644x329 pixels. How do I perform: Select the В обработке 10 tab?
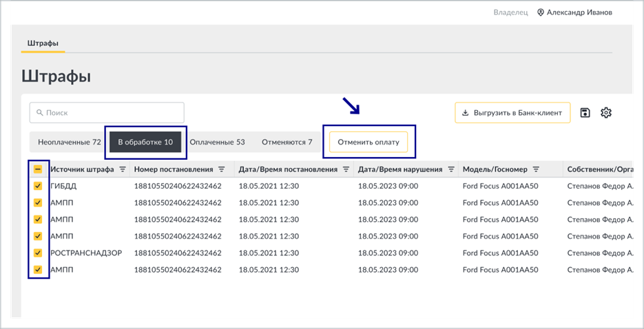[x=145, y=142]
